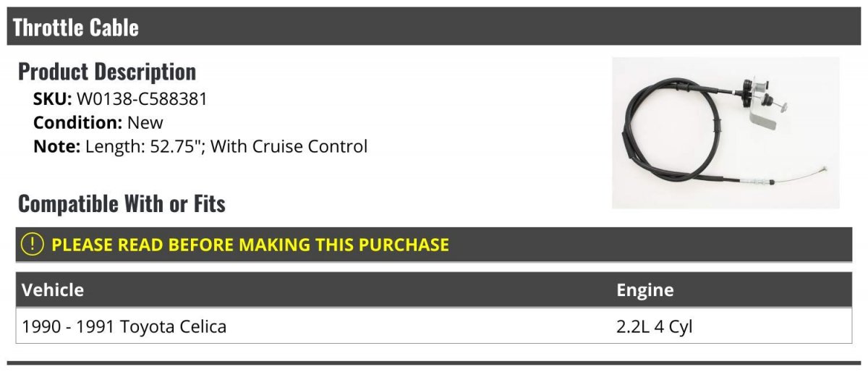The width and height of the screenshot is (868, 372).
Task: Click the 2.2L 4 Cyl engine cell
Action: pyautogui.click(x=655, y=326)
